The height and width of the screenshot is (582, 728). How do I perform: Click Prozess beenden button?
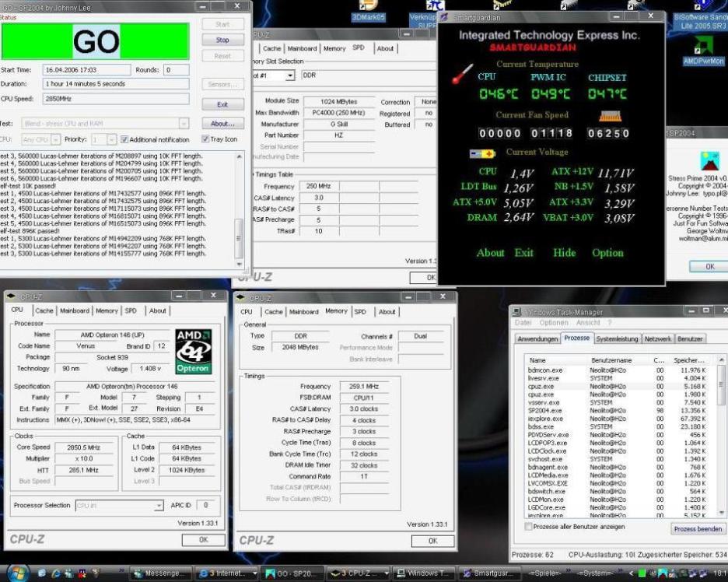[698, 528]
